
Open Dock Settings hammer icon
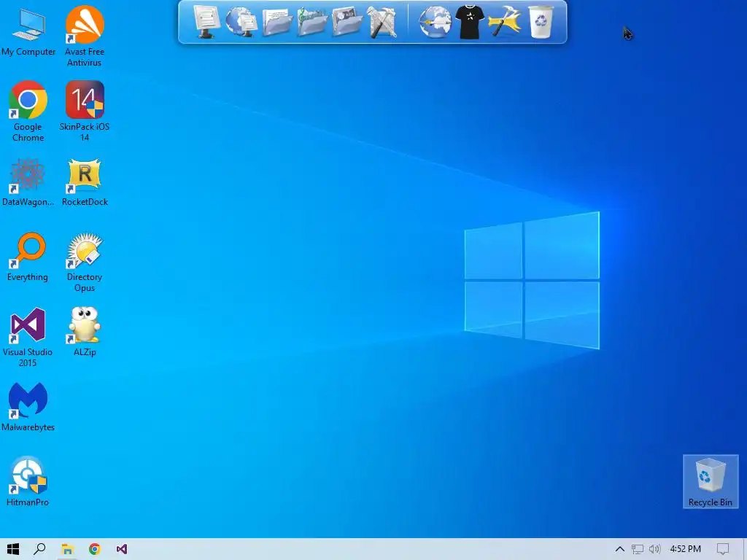pos(505,21)
